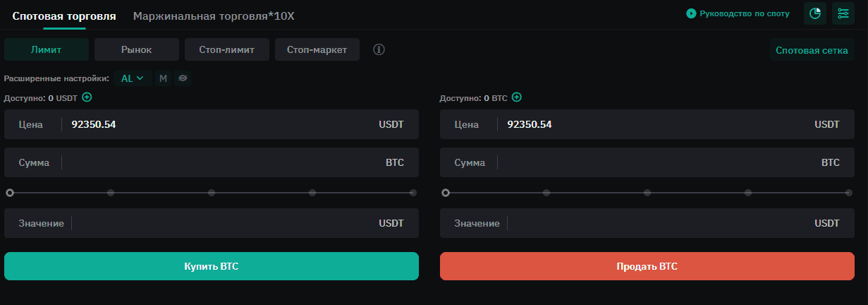The height and width of the screenshot is (305, 868).
Task: Click the buy-side Сумма BTC field
Action: point(212,162)
